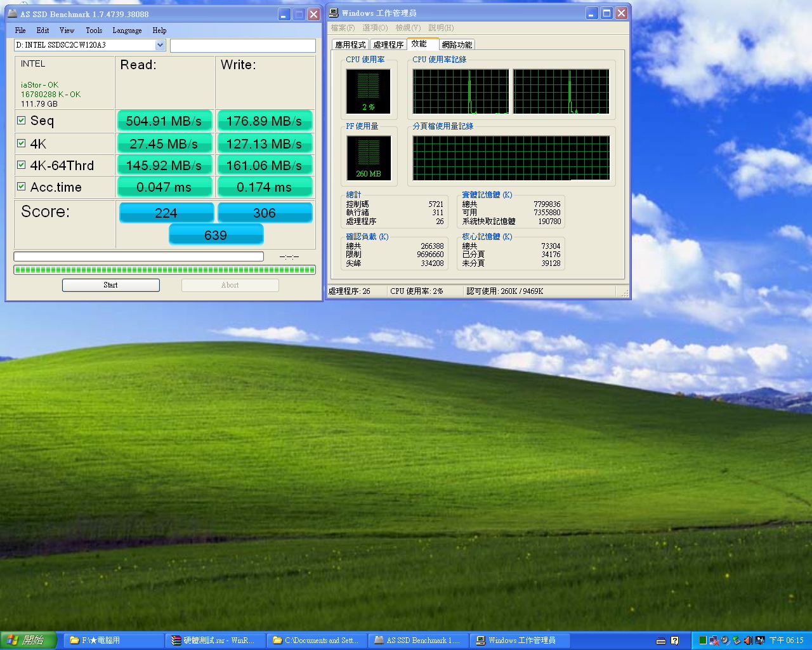Switch to 硬體測試.rar WinRAR taskbar button
Screen dimensions: 812x650
(214, 640)
